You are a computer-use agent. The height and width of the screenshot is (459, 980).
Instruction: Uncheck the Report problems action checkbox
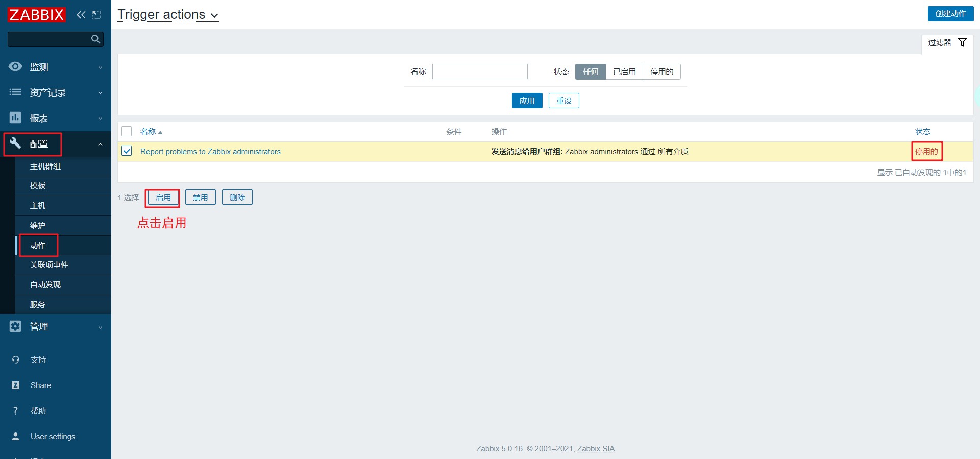pyautogui.click(x=127, y=151)
